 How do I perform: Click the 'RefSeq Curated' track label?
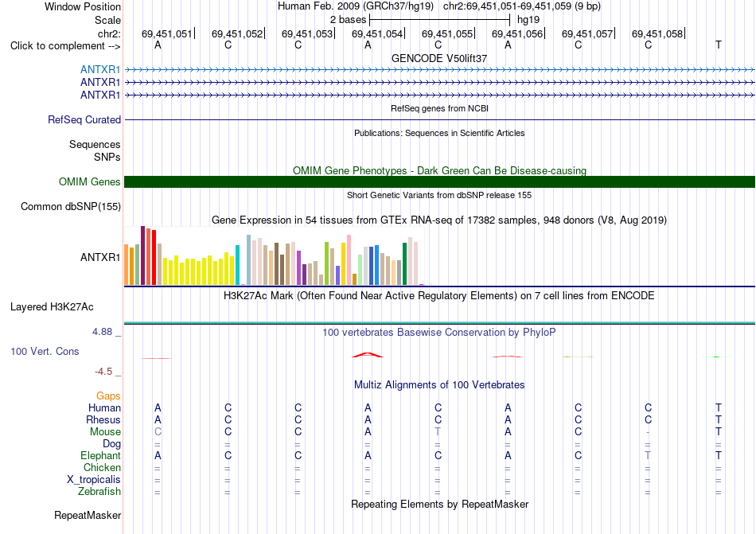(x=84, y=119)
